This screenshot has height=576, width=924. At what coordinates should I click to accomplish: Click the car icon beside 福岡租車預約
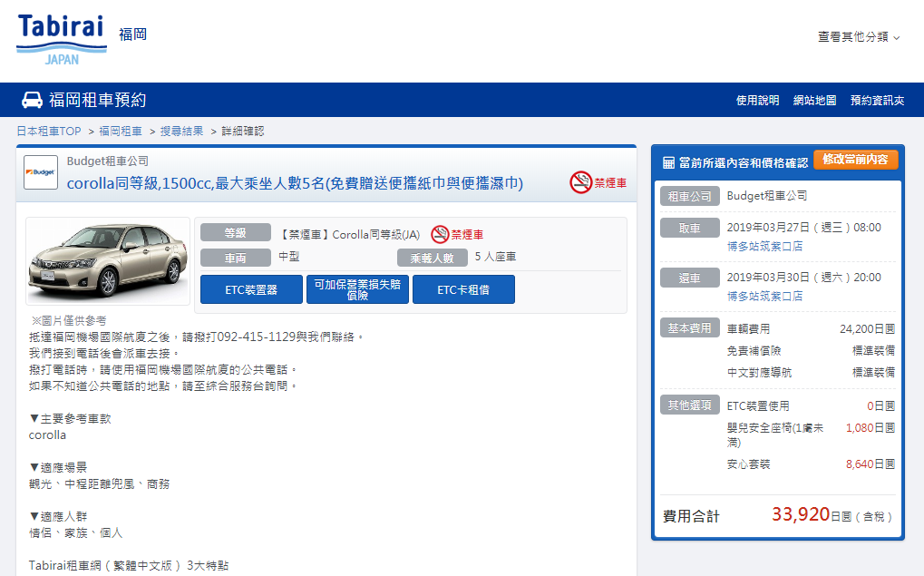pos(32,100)
